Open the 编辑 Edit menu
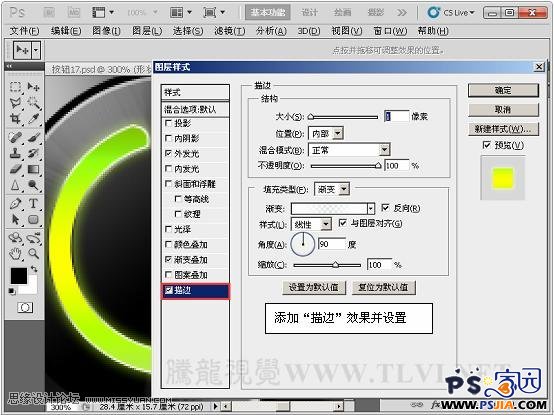 pyautogui.click(x=66, y=31)
